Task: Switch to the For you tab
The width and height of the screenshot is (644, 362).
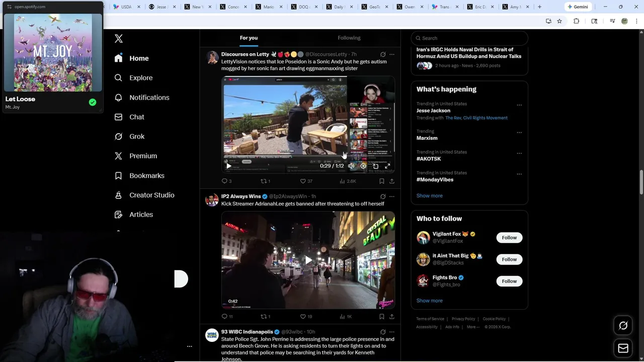Action: click(249, 38)
